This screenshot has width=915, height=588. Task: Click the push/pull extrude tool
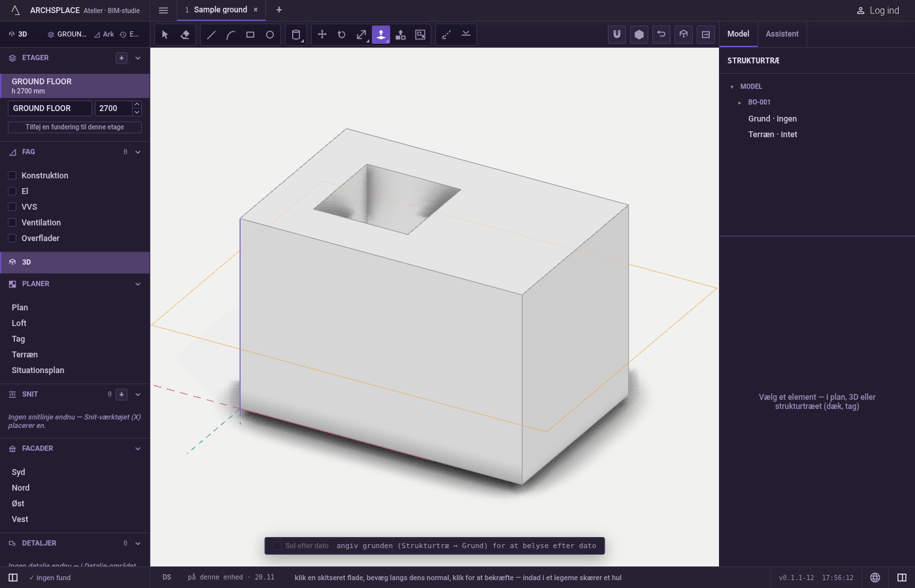381,35
